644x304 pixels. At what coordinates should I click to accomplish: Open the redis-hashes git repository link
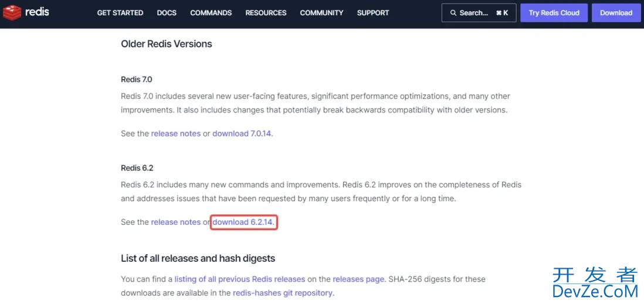click(283, 293)
